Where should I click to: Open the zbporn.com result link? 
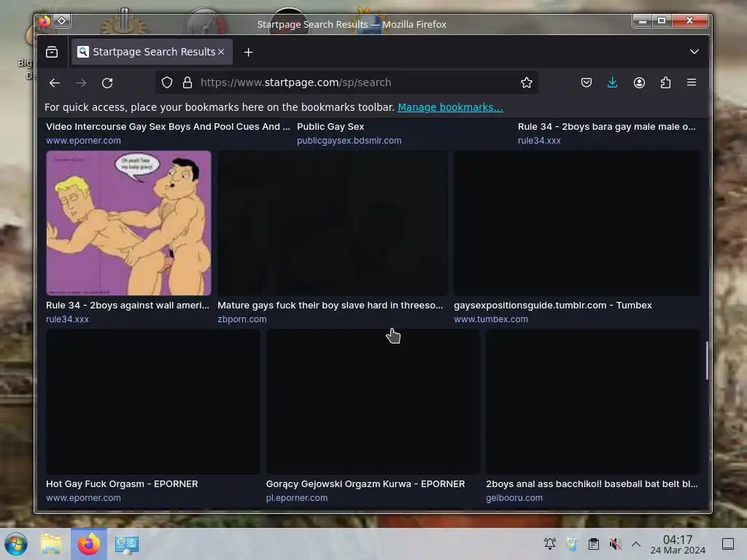tap(242, 319)
